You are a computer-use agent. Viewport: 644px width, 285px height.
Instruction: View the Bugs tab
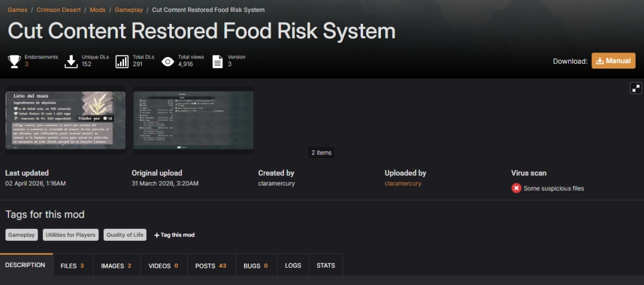(255, 266)
